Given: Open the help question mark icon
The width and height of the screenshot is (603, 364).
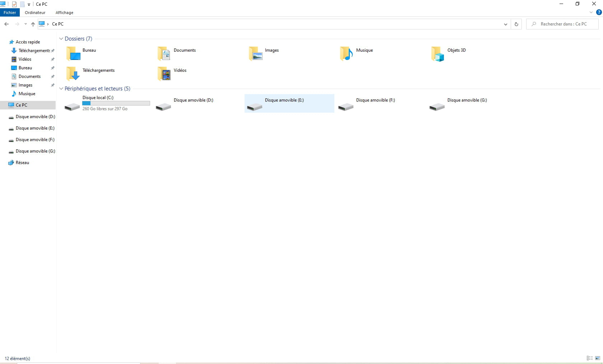Looking at the screenshot, I should pyautogui.click(x=599, y=12).
